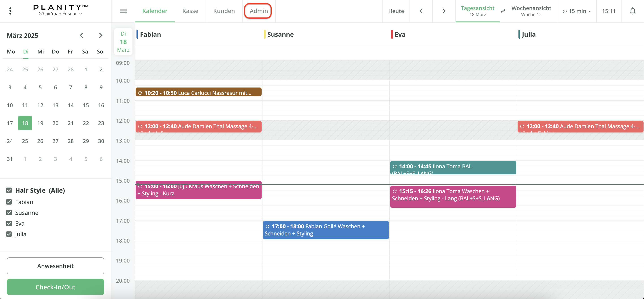Click the view swap arrows icon

503,11
